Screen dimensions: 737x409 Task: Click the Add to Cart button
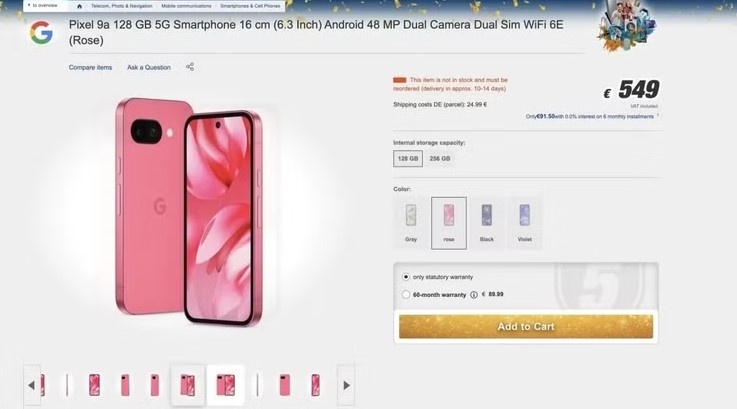(526, 326)
